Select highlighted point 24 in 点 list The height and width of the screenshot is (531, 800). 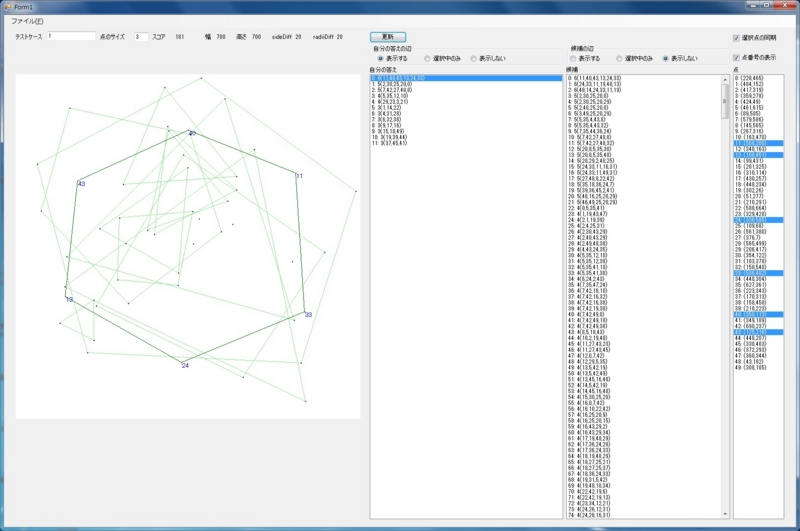tap(758, 220)
